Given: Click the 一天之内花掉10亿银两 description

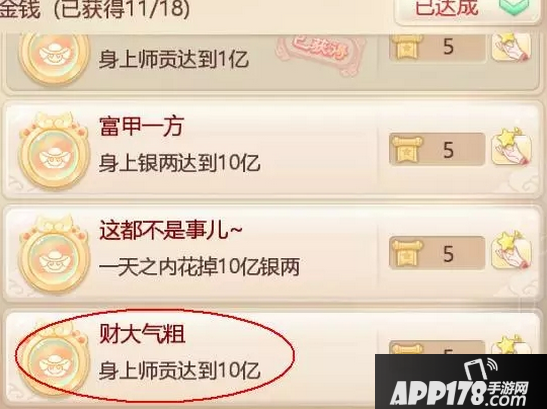Looking at the screenshot, I should (x=199, y=267).
